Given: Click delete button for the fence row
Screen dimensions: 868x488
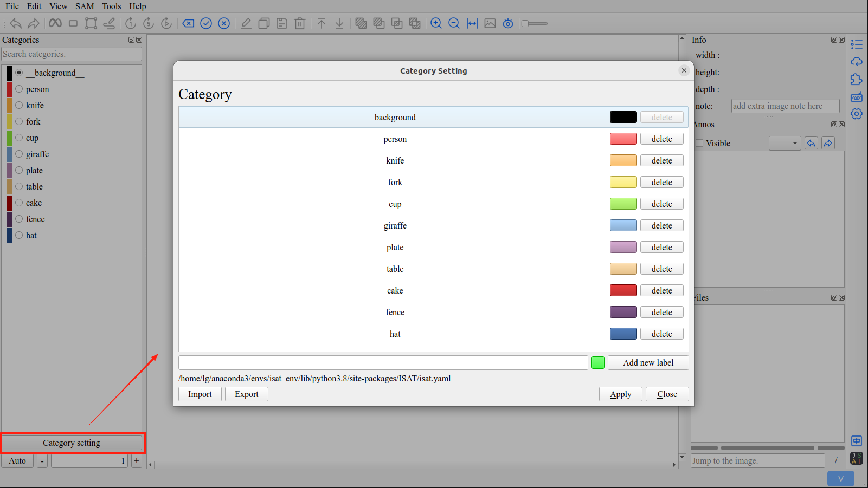Looking at the screenshot, I should click(661, 312).
